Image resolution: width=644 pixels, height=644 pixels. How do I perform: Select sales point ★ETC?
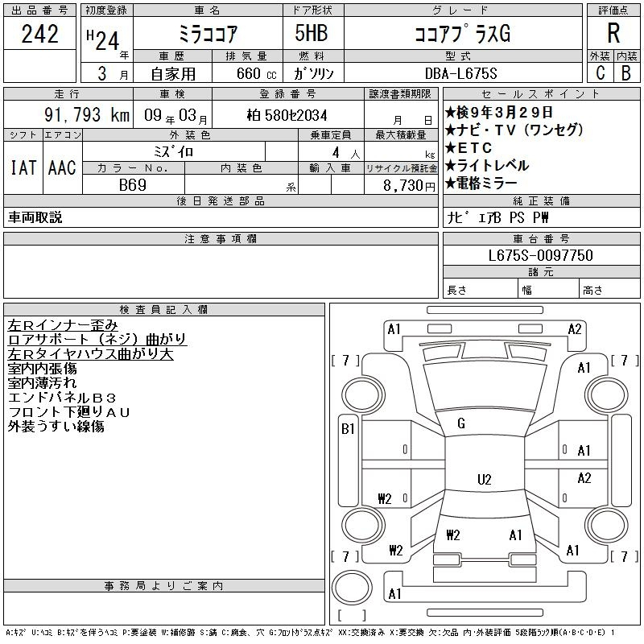[x=469, y=148]
